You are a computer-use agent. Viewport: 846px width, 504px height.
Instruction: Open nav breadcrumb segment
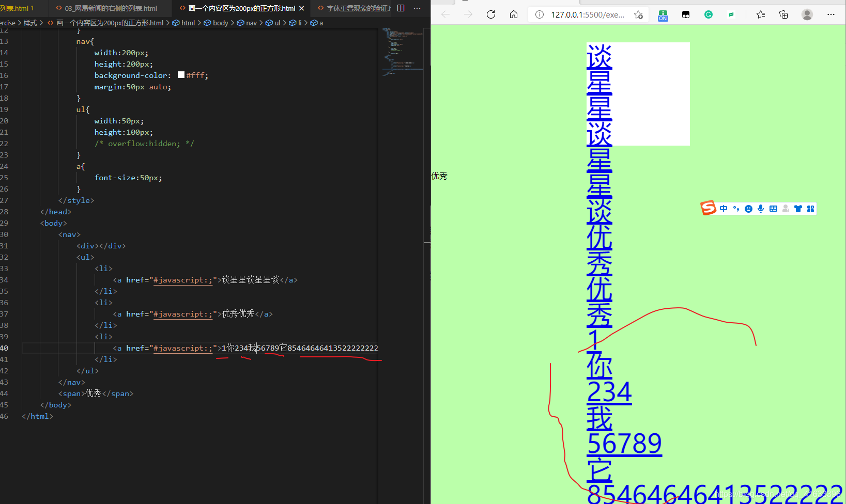(247, 23)
